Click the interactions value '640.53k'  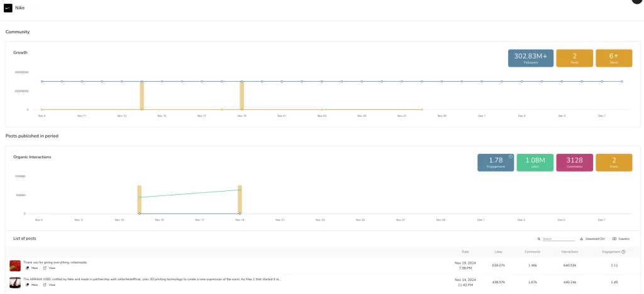tap(570, 265)
